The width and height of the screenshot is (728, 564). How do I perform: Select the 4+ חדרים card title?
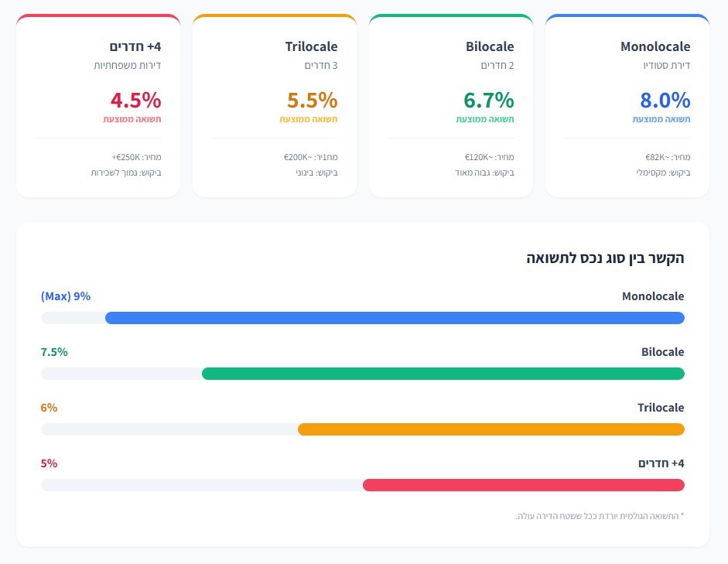coord(136,47)
